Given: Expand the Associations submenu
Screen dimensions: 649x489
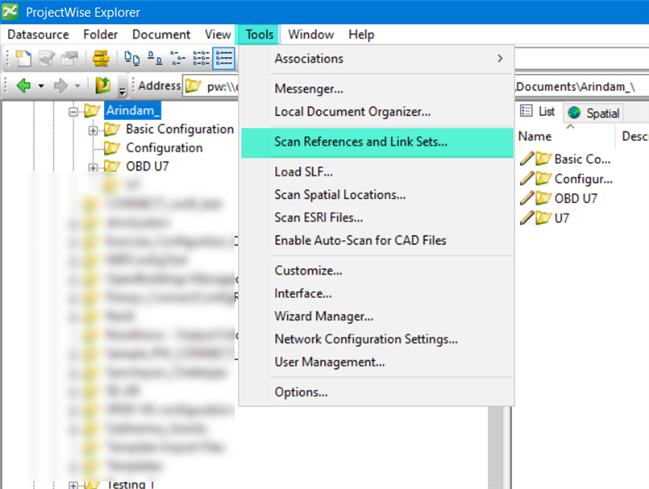Looking at the screenshot, I should point(377,59).
